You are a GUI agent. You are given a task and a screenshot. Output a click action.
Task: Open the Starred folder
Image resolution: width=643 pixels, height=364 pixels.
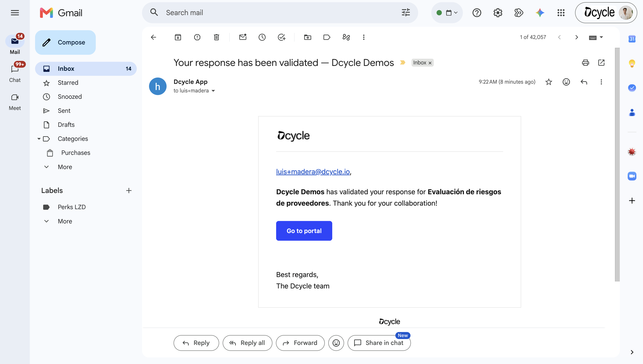[x=86, y=83]
